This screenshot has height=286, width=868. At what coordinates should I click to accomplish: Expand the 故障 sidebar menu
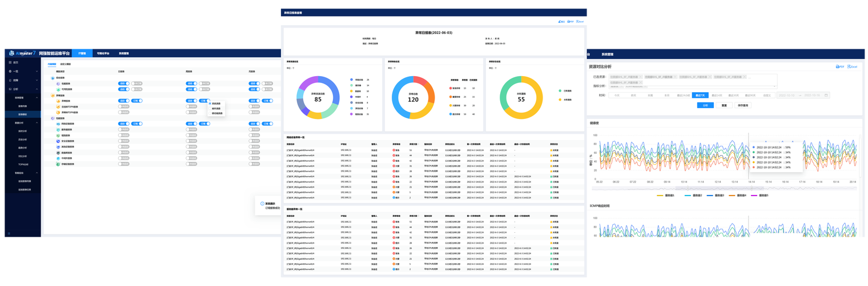point(38,80)
